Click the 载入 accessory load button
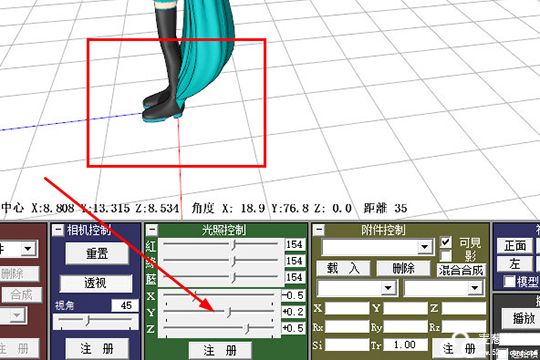The image size is (540, 360). pos(343,268)
